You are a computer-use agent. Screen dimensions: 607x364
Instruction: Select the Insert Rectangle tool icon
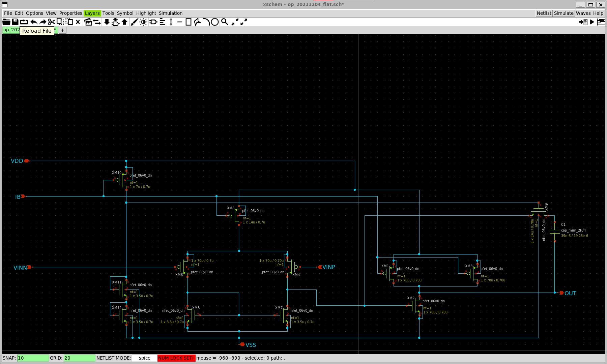pos(189,22)
